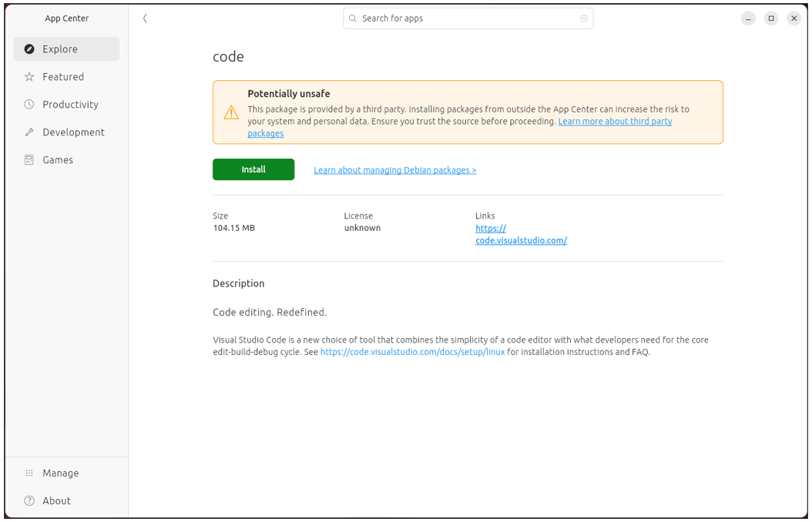Minimize the App Center window
The width and height of the screenshot is (812, 522).
coord(748,18)
